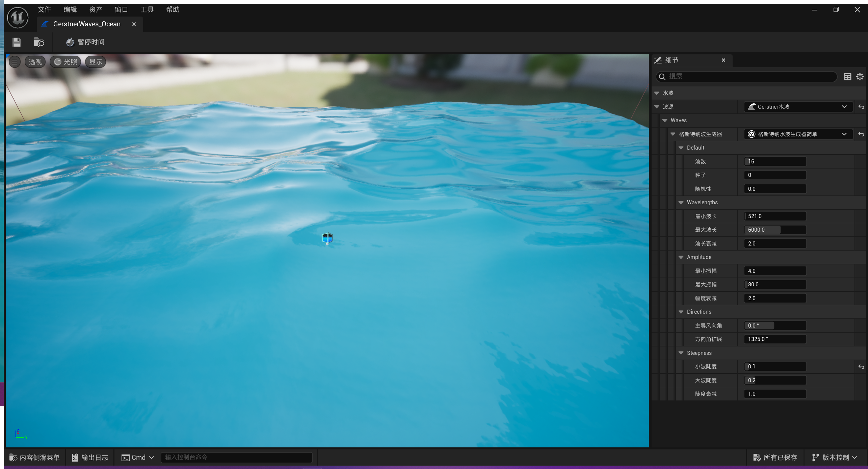Open the 工具 menu
868x469 pixels.
(147, 9)
